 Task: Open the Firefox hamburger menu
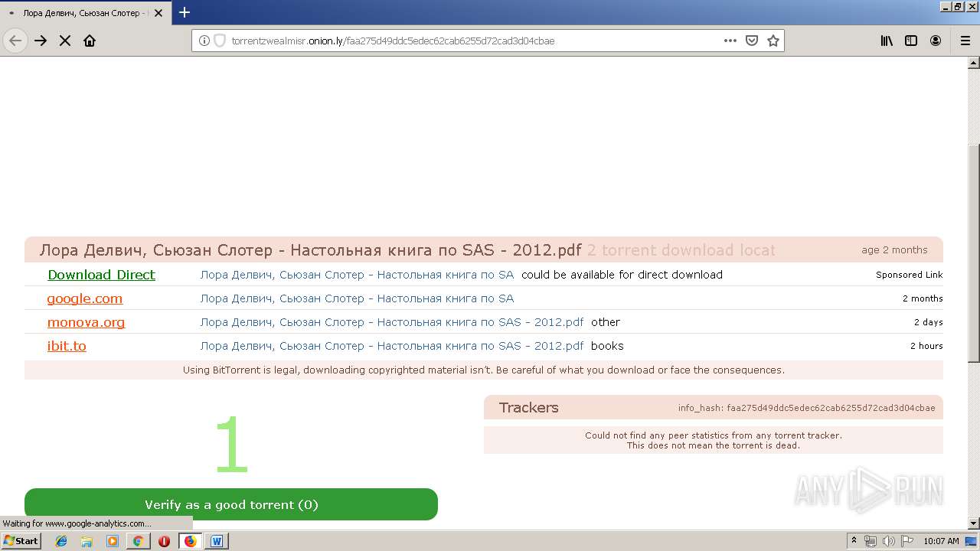(x=965, y=41)
